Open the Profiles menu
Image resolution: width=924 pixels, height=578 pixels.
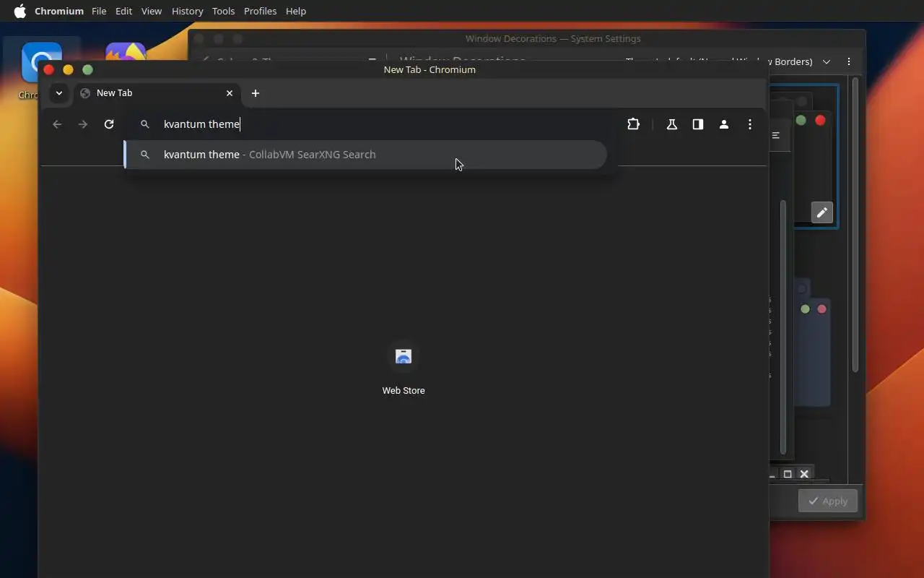261,11
